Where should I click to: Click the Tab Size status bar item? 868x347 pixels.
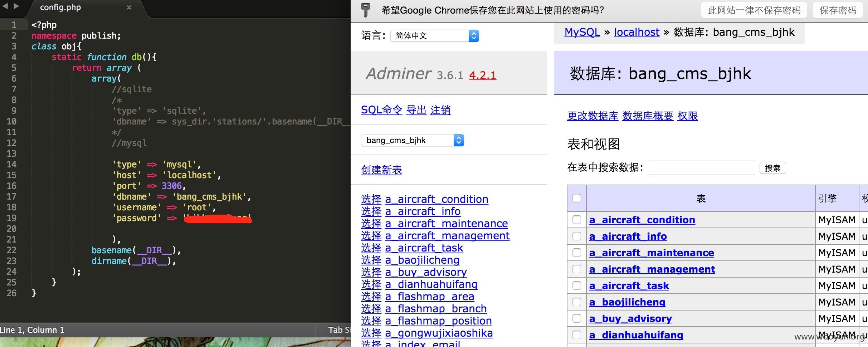pos(340,329)
